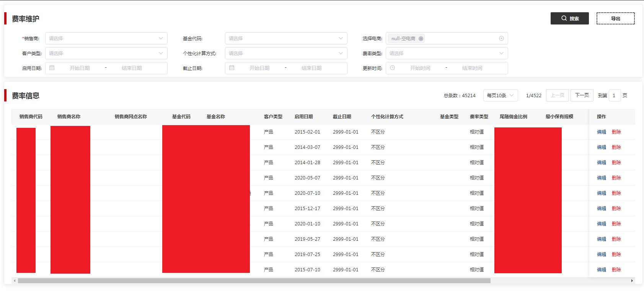This screenshot has height=292, width=644.
Task: Edit the 2020-05-07 row
Action: [x=602, y=178]
